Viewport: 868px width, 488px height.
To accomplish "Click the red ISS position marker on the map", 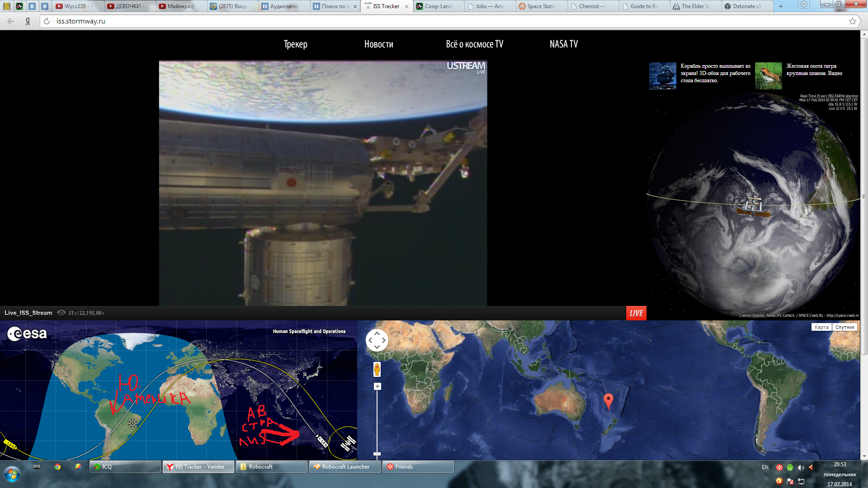I will click(609, 401).
